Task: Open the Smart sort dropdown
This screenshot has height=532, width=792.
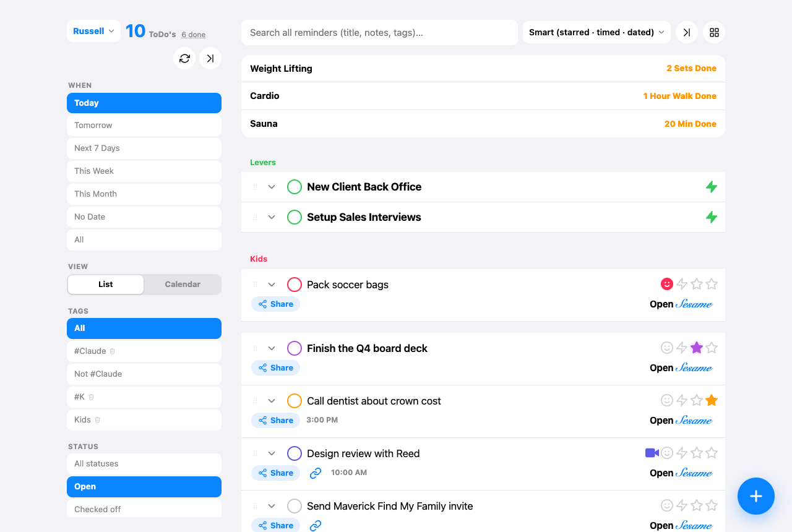Action: [596, 32]
